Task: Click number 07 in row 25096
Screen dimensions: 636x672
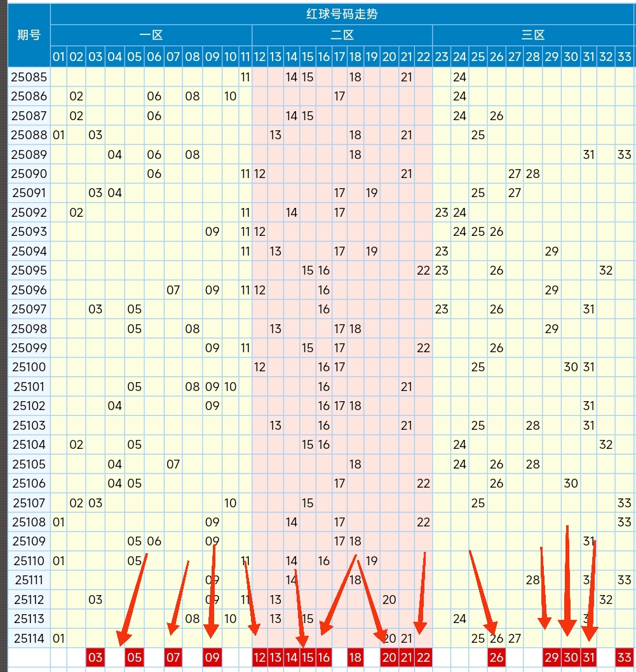Action: pos(173,290)
